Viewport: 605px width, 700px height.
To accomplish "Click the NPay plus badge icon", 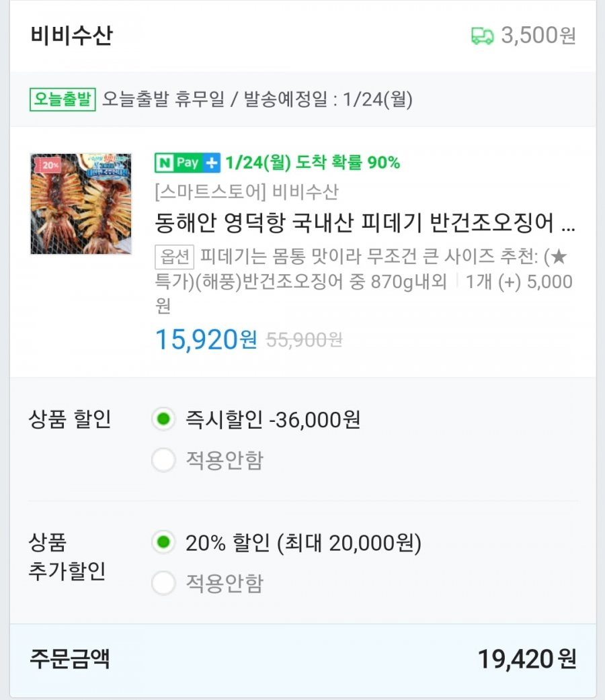I will click(188, 163).
